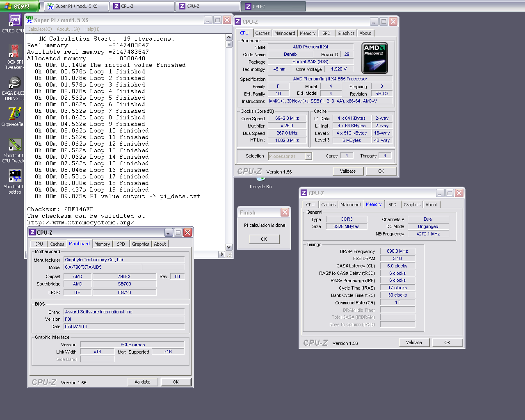
Task: Click the Core Voltage 1.920 V value
Action: tap(339, 69)
